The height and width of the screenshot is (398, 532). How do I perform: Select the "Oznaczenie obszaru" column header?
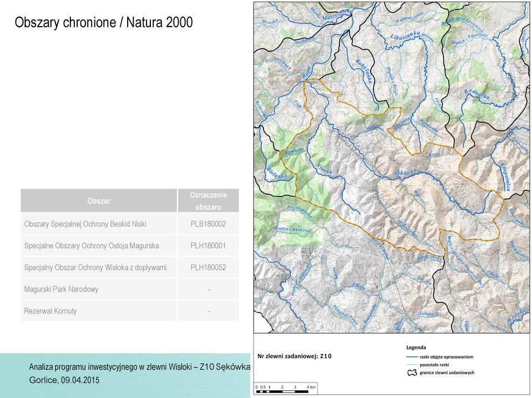coord(209,201)
